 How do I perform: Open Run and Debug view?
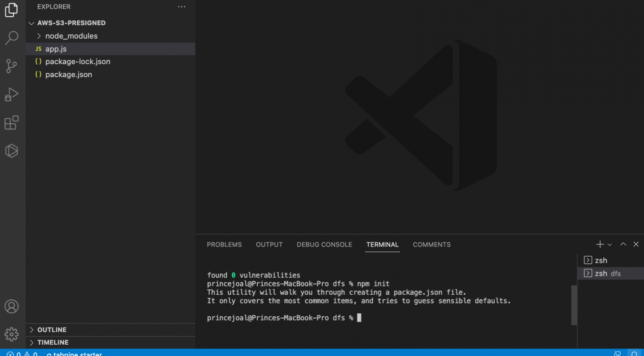tap(11, 94)
